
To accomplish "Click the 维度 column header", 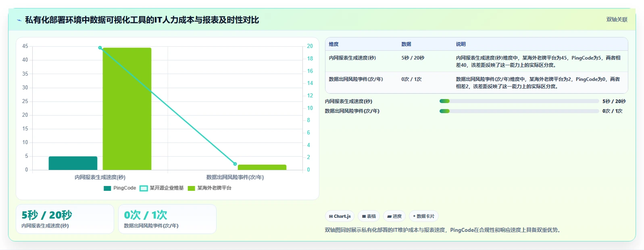I will (333, 44).
